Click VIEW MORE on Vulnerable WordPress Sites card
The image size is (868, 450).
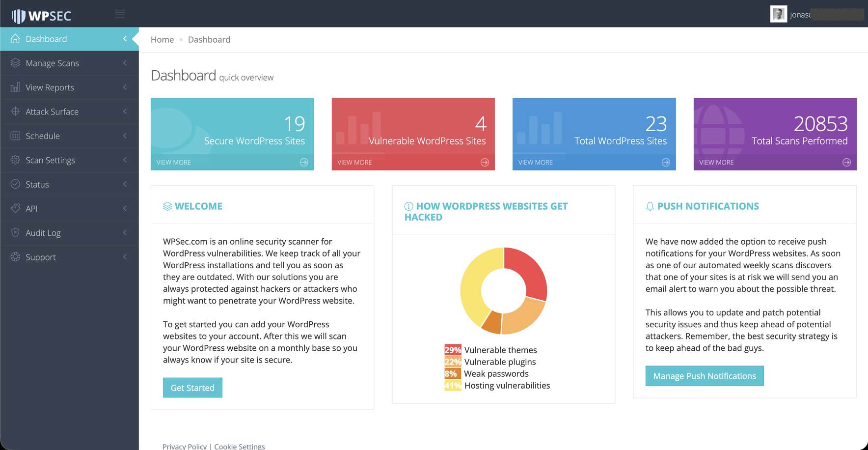pos(354,163)
